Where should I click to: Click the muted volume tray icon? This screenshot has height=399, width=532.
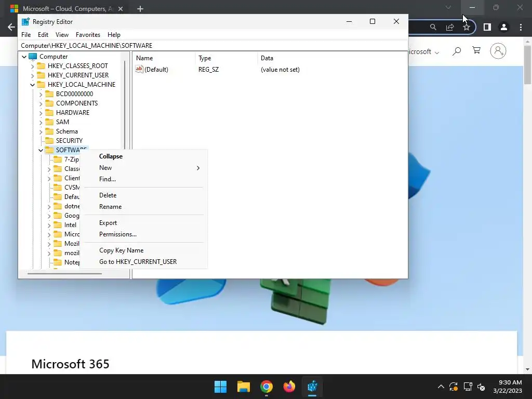[481, 387]
